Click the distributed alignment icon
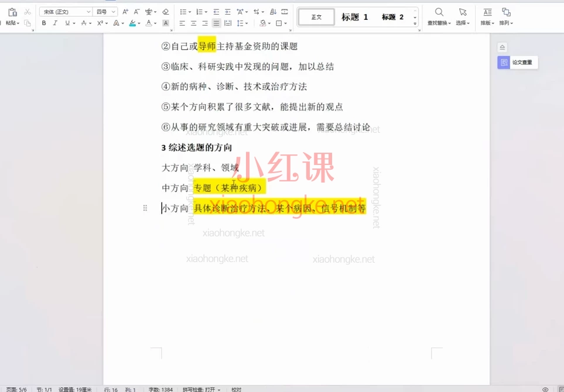 228,23
